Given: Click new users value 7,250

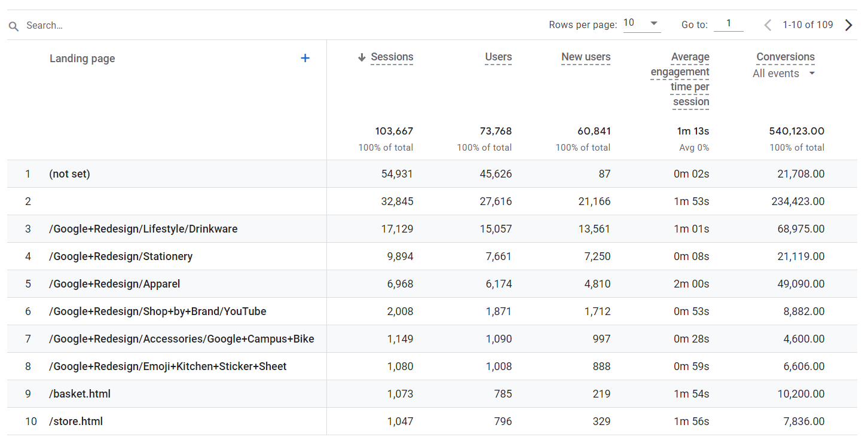Looking at the screenshot, I should (x=597, y=256).
